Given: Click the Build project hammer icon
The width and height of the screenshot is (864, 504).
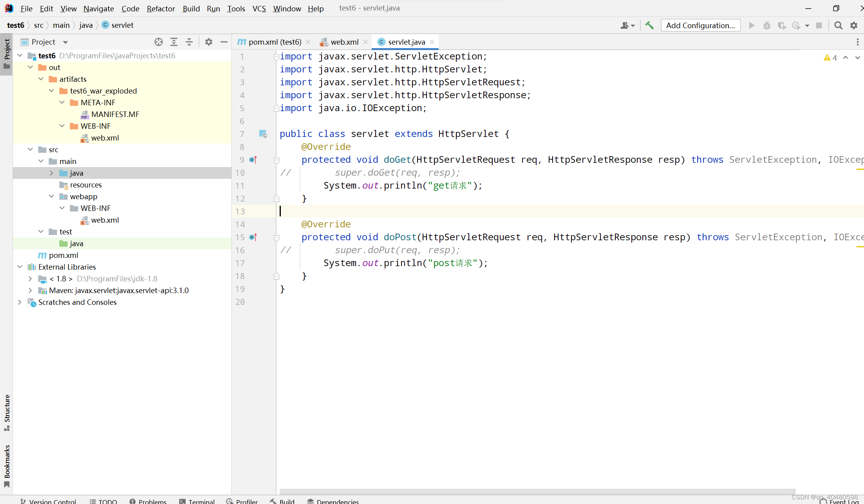Looking at the screenshot, I should 650,25.
